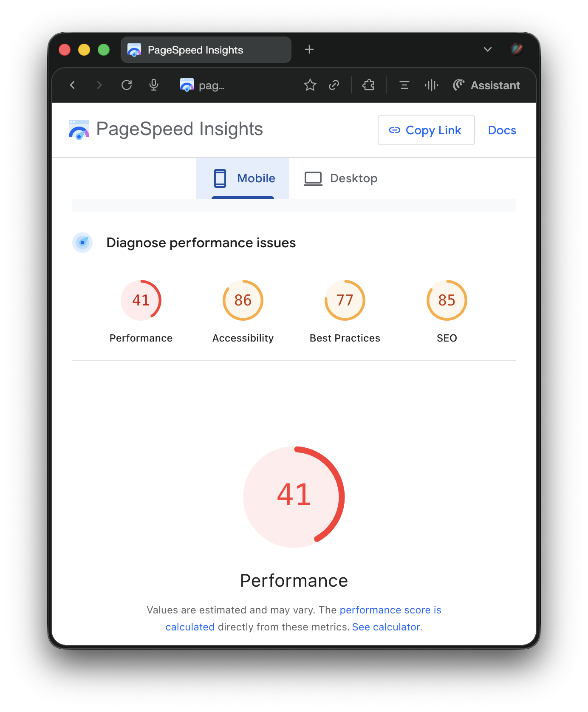Open the See calculator link
588x712 pixels.
coord(387,627)
